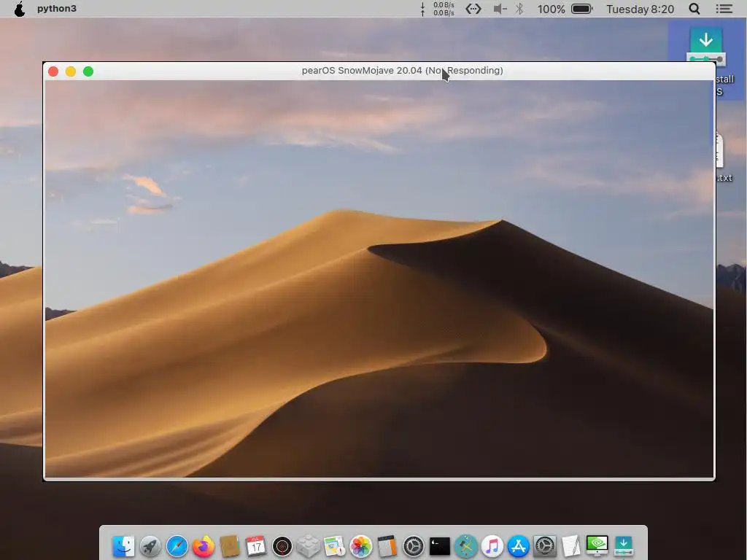The image size is (747, 560).
Task: Click the pearOS SnowMojave title bar text
Action: coord(402,71)
